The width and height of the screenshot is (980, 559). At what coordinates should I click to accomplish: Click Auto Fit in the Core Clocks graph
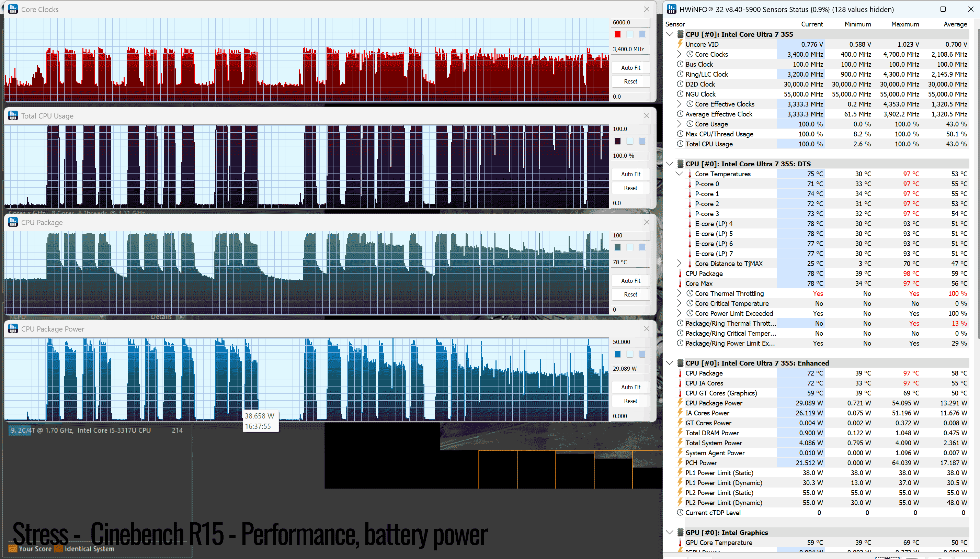pos(630,68)
